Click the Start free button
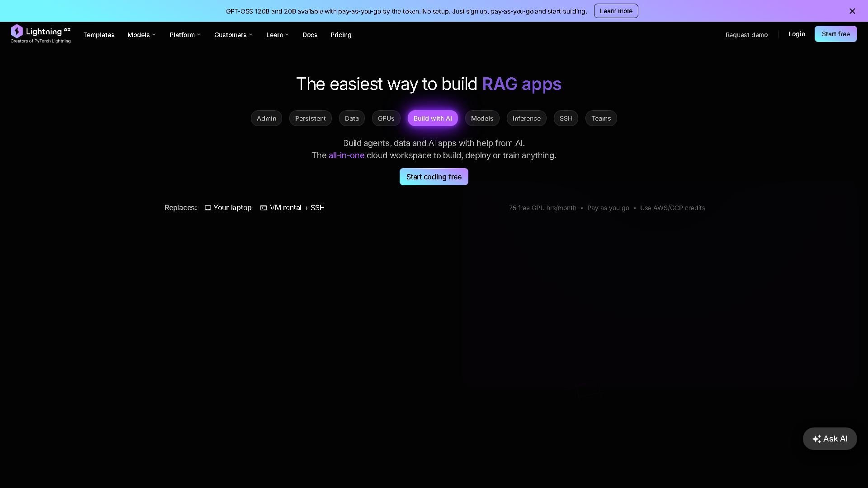This screenshot has height=488, width=868. pos(835,34)
